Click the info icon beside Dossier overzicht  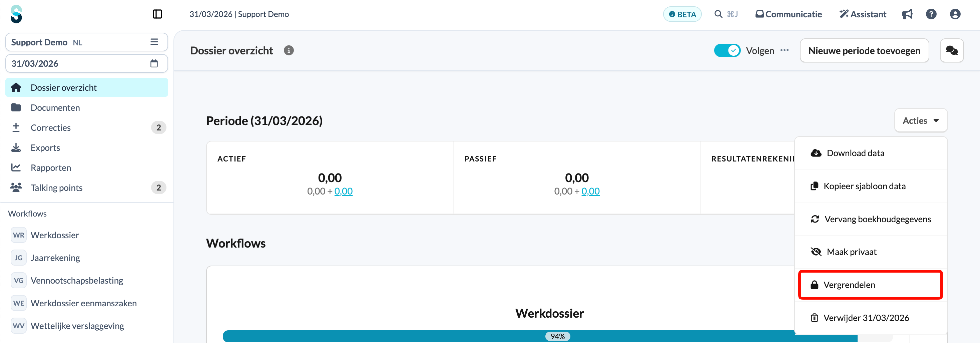coord(289,50)
